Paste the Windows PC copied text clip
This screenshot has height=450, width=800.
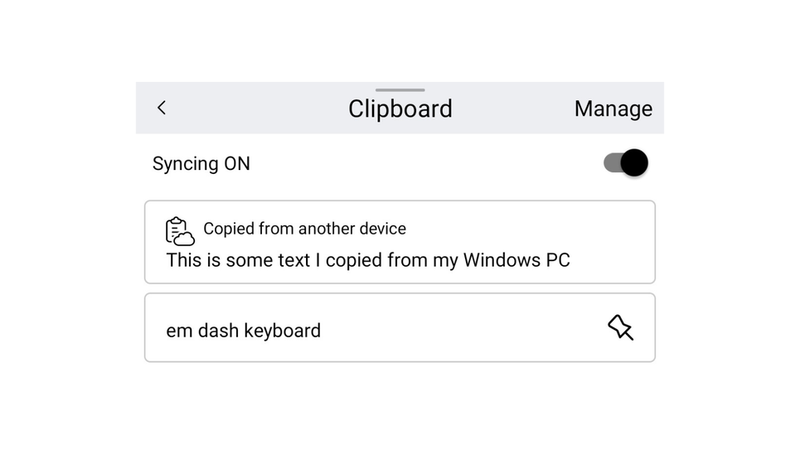(400, 242)
